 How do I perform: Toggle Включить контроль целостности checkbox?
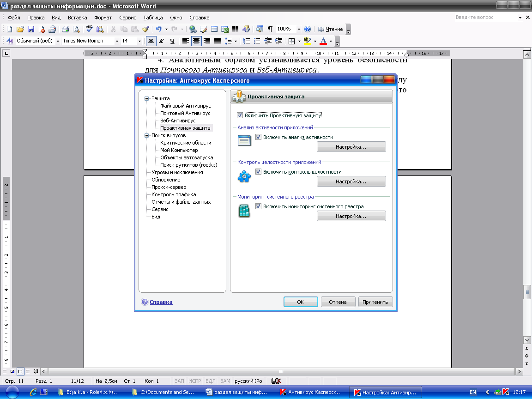tap(258, 172)
